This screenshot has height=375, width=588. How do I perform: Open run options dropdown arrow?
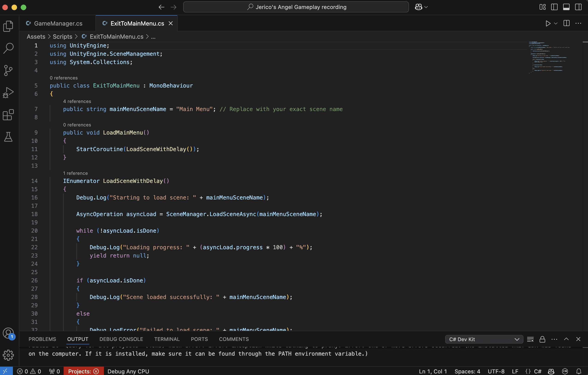(x=556, y=23)
